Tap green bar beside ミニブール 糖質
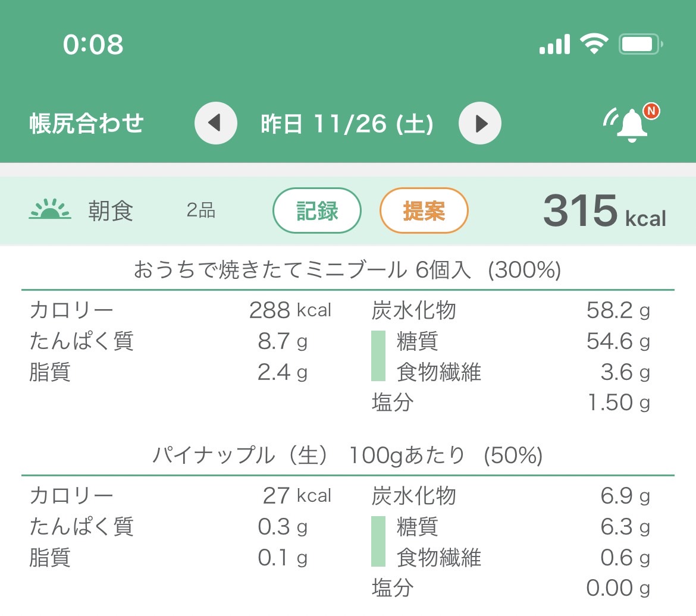Viewport: 696px width, 616px height. coord(378,356)
